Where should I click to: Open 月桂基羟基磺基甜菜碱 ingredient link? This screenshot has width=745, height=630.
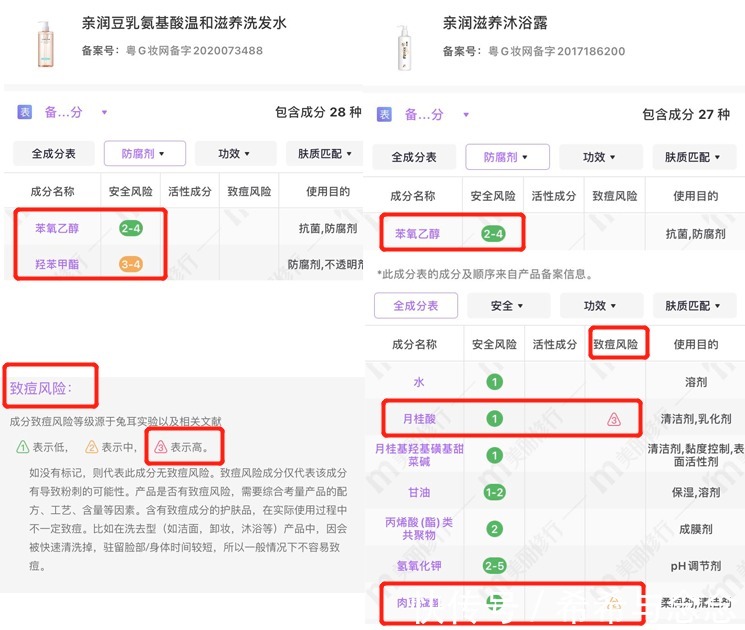(x=419, y=455)
